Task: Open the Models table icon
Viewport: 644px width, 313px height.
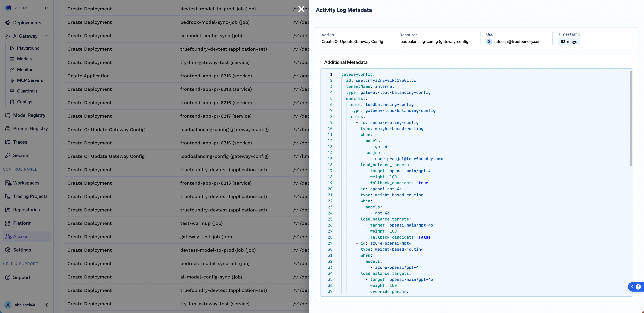Action: tap(12, 59)
